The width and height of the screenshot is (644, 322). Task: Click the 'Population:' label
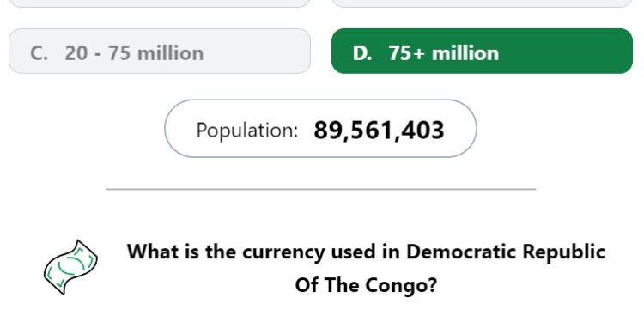[246, 131]
